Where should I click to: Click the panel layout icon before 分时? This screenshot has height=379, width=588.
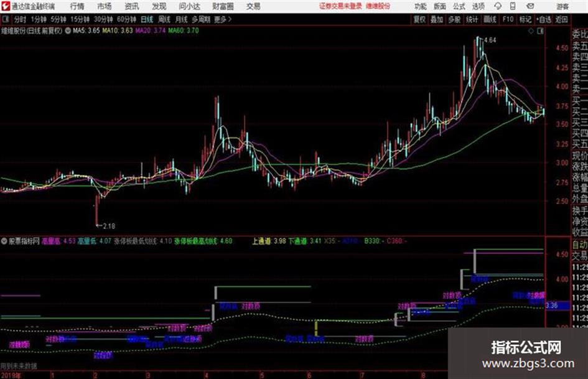point(5,19)
